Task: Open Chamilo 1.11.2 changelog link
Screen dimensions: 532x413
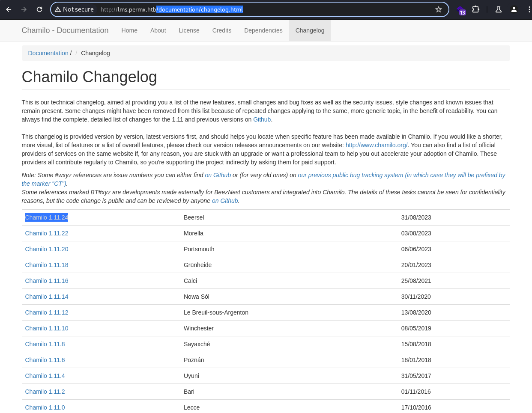Action: [45, 392]
